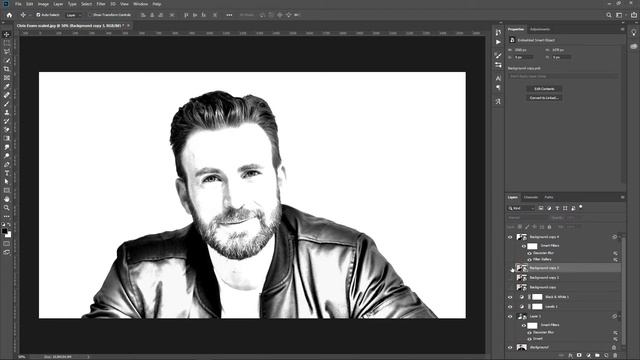Show the Background copy 3 layer
640x360 pixels.
(510, 268)
